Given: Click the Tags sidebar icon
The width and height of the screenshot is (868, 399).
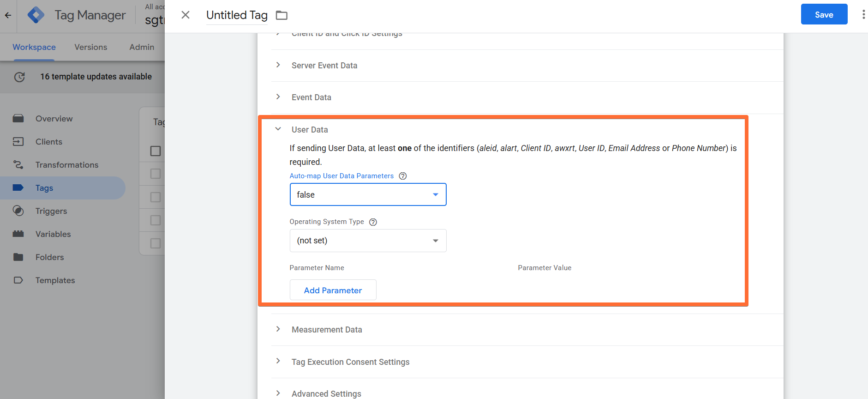Looking at the screenshot, I should tap(18, 188).
